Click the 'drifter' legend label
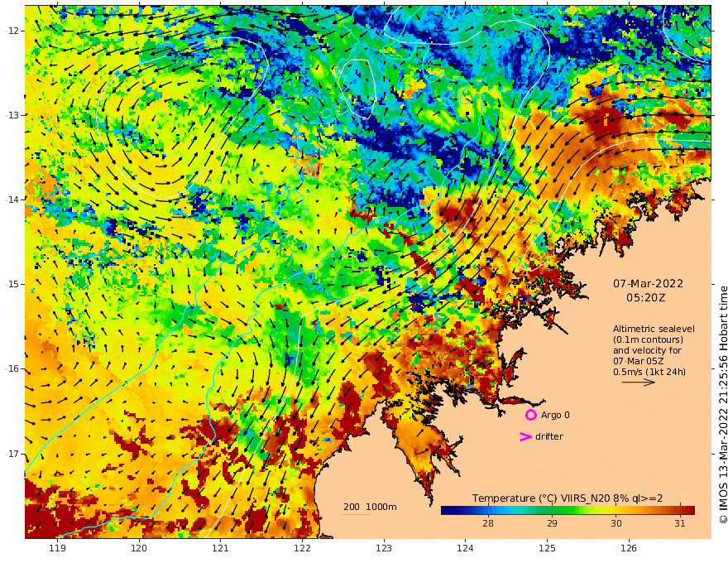This screenshot has height=563, width=728. [549, 436]
